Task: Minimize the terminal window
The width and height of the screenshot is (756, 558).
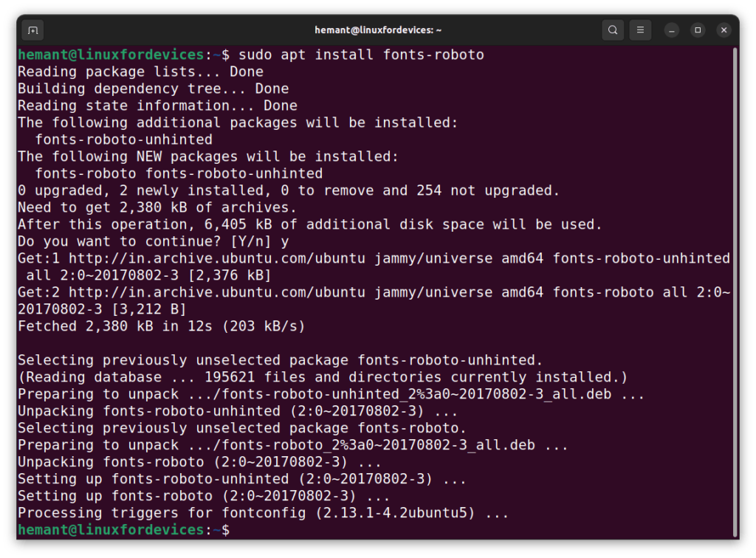Action: click(x=671, y=30)
